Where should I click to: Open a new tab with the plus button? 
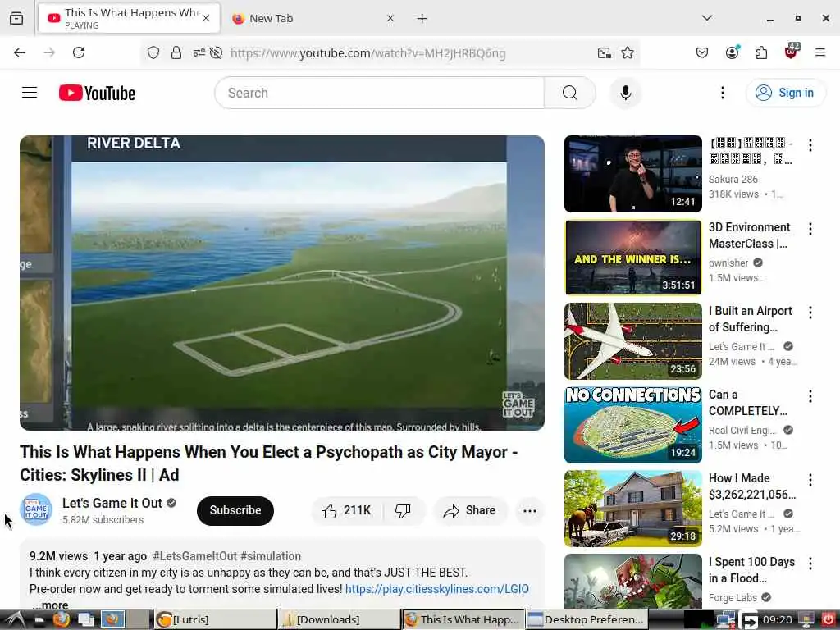coord(422,19)
